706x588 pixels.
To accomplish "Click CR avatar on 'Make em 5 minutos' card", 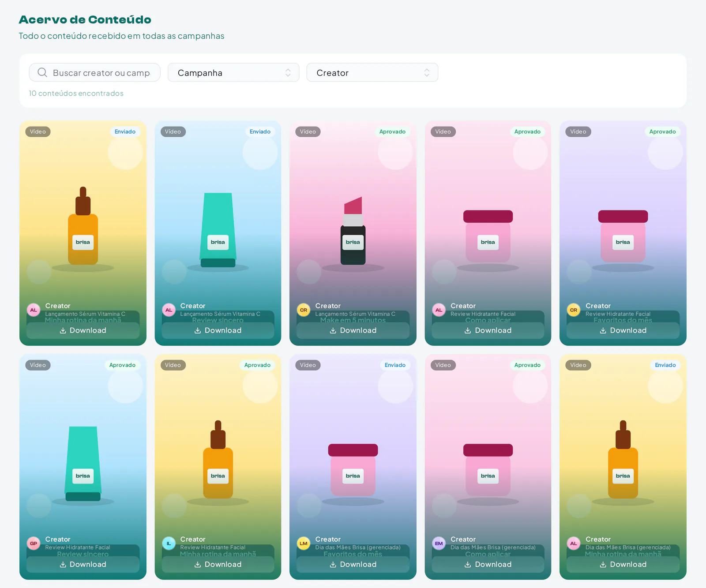I will 304,310.
